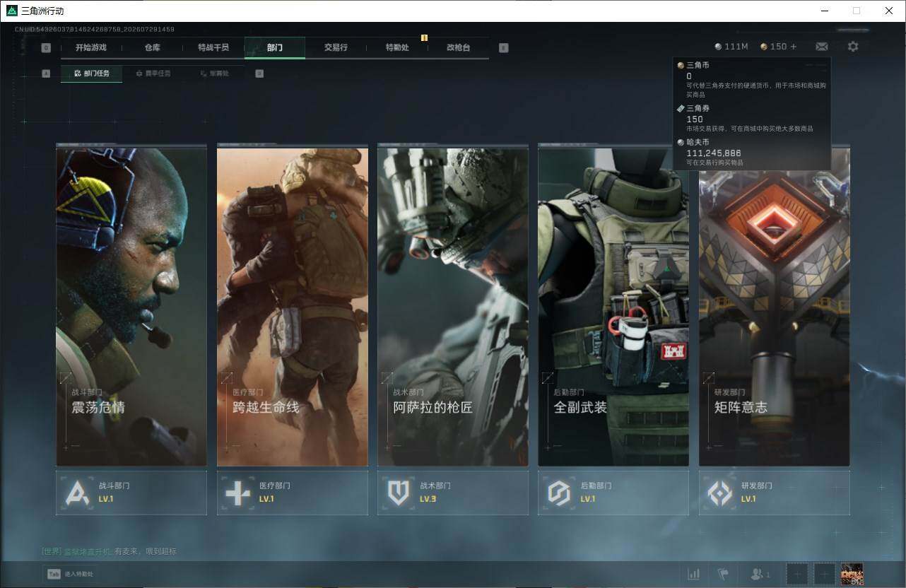
Task: Switch to the 仓库 tab
Action: tap(152, 47)
